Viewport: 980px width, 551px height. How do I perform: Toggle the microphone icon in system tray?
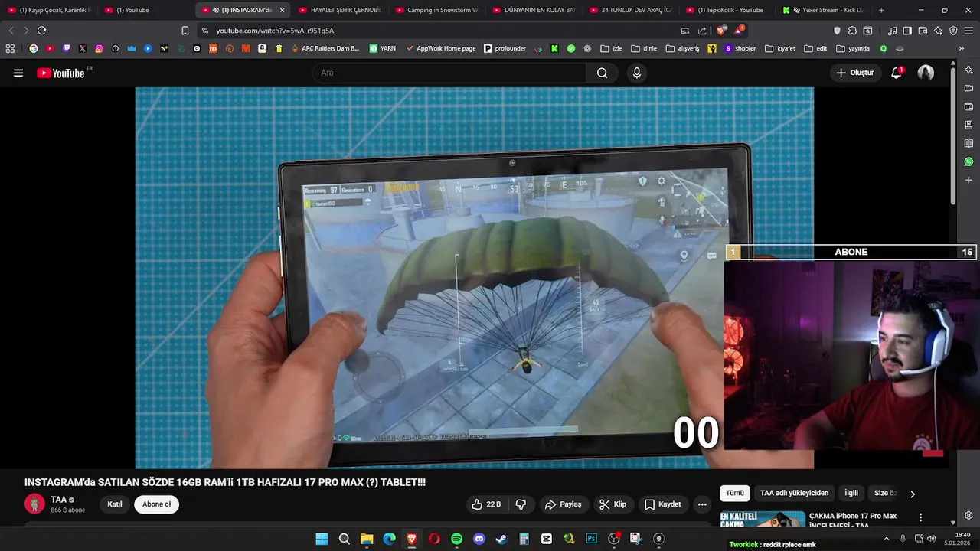(903, 539)
